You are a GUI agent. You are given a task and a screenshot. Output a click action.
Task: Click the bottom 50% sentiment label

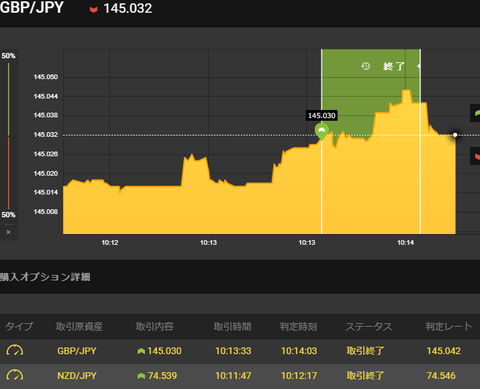pos(8,215)
